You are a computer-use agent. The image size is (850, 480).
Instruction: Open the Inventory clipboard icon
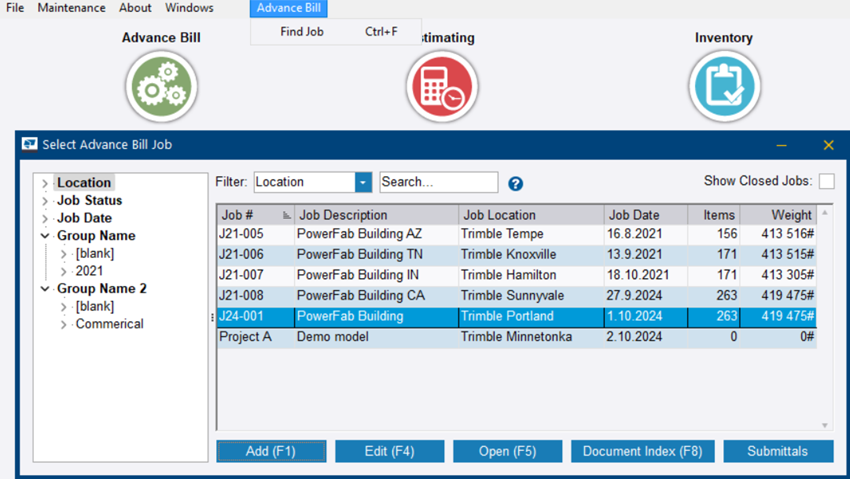[724, 87]
